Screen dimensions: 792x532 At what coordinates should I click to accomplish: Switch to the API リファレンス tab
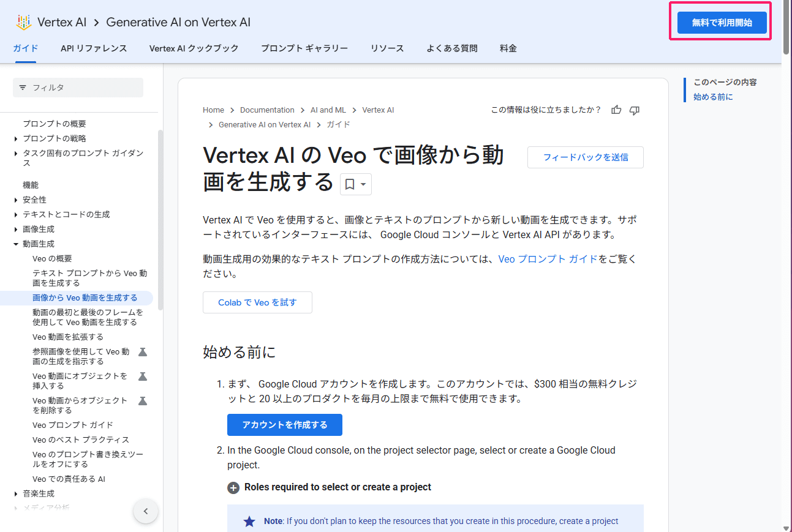94,48
